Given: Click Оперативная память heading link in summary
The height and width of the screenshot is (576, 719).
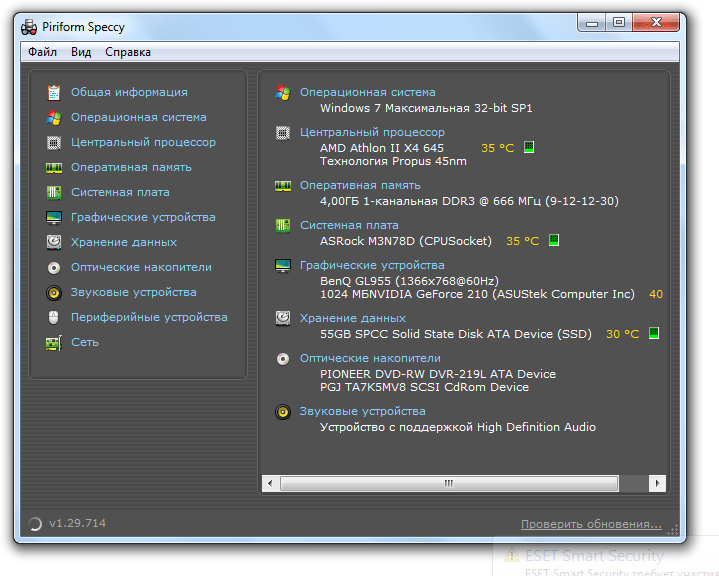Looking at the screenshot, I should [x=360, y=185].
